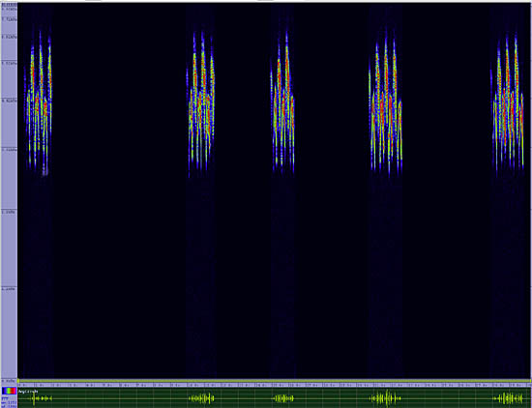Click the FFT settings text under the palette

point(9,401)
